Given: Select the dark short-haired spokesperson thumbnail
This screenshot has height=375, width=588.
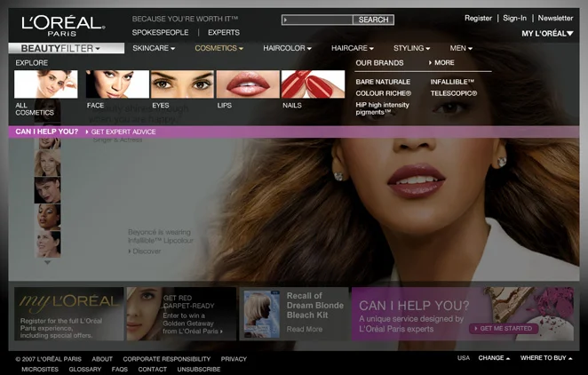Looking at the screenshot, I should (x=47, y=190).
